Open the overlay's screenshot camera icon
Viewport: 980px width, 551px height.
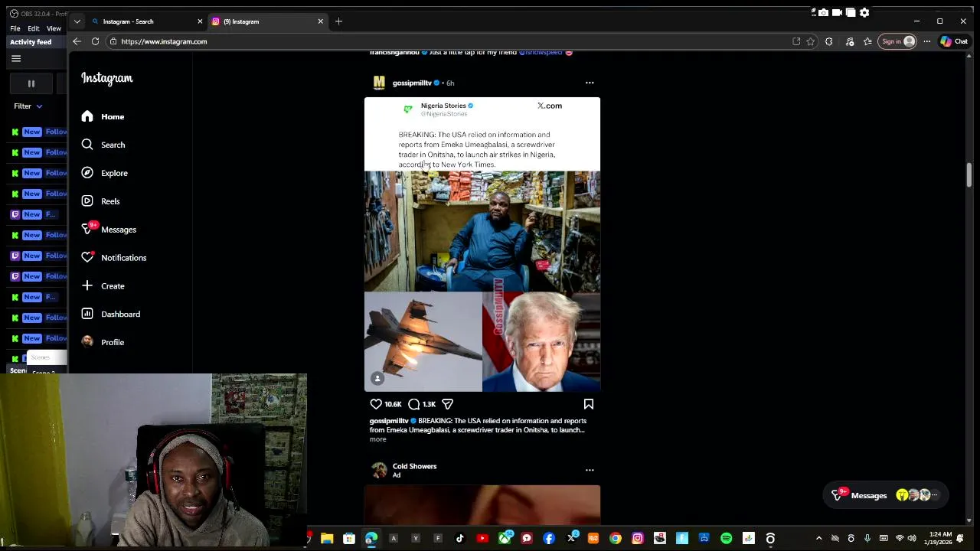823,12
